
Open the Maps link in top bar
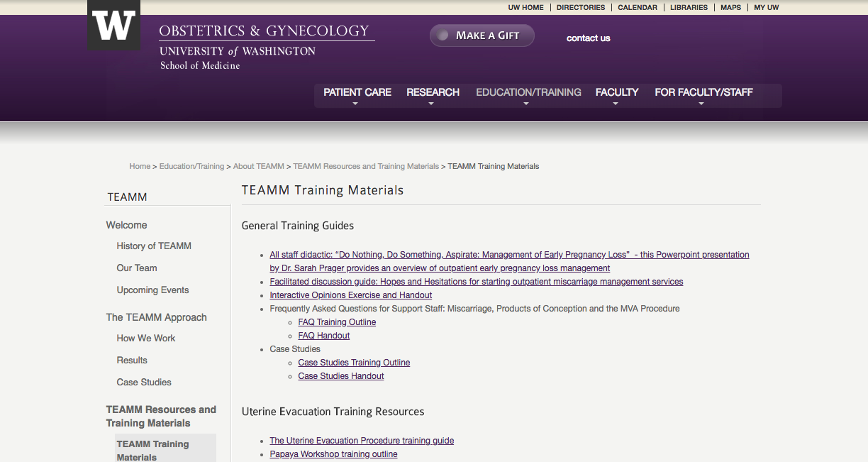point(730,7)
